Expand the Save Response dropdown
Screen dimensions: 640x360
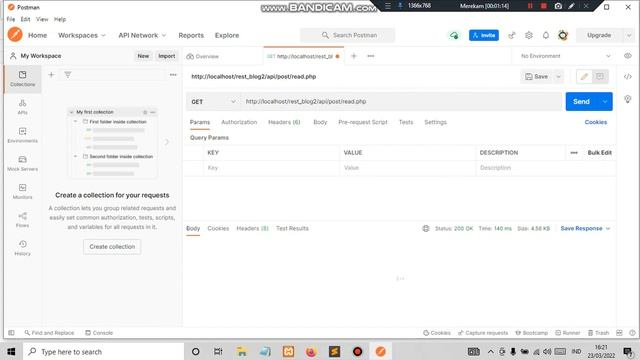coord(585,229)
